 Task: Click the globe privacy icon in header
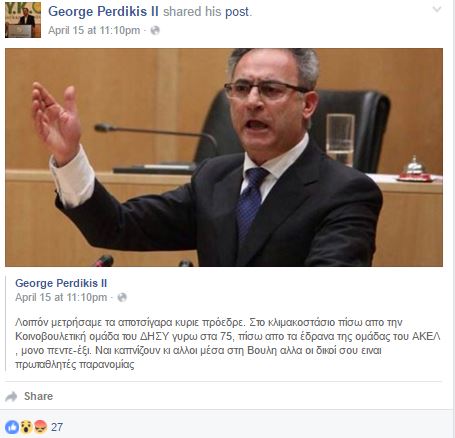click(x=155, y=30)
